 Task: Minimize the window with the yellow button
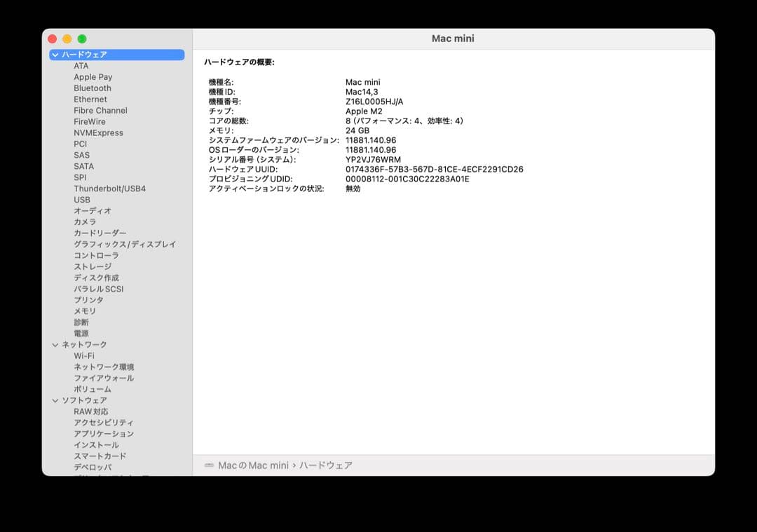[67, 39]
